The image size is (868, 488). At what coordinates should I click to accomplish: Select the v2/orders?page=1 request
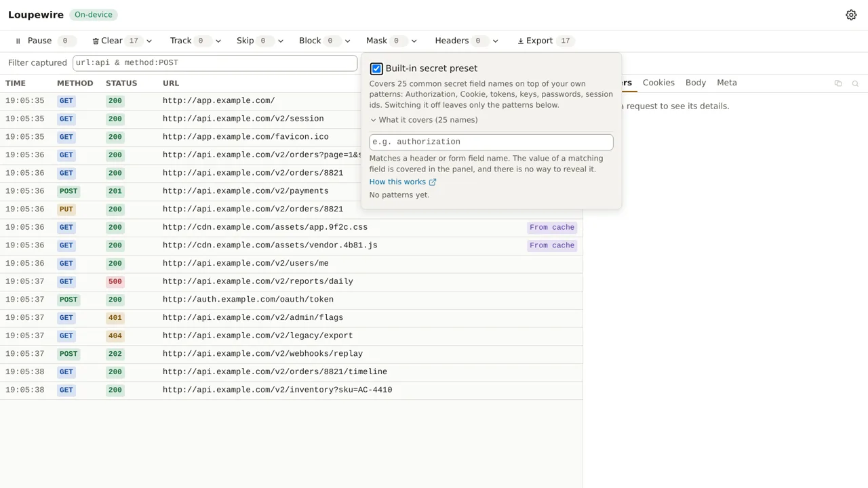[291, 155]
